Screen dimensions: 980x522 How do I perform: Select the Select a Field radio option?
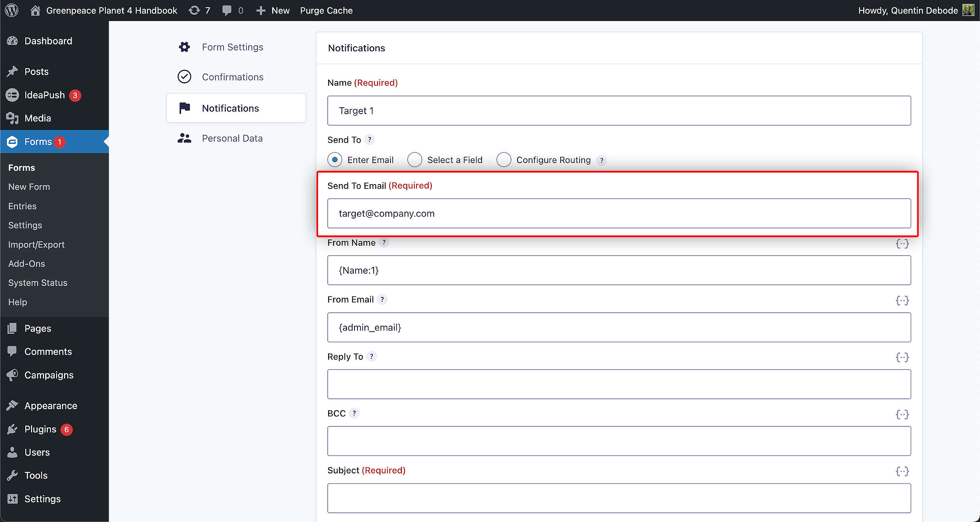(x=415, y=160)
